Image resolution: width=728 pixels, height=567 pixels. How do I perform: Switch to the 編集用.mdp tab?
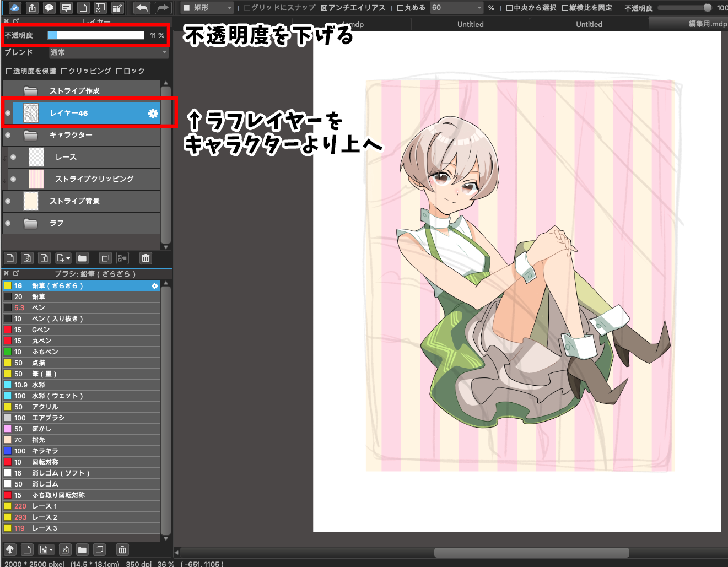[707, 24]
